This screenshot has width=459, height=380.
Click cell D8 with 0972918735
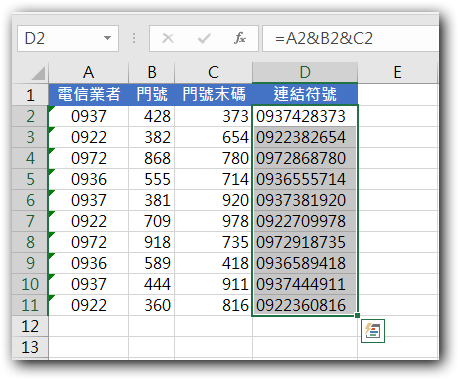(x=305, y=242)
